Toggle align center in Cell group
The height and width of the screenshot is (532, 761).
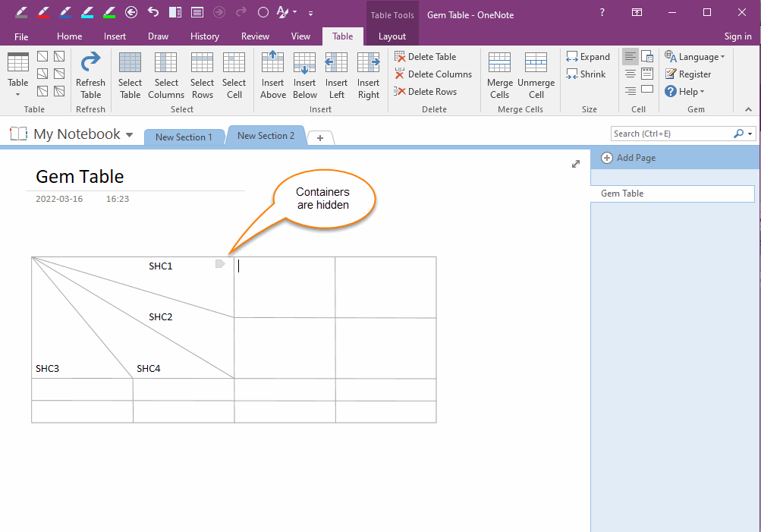click(630, 74)
